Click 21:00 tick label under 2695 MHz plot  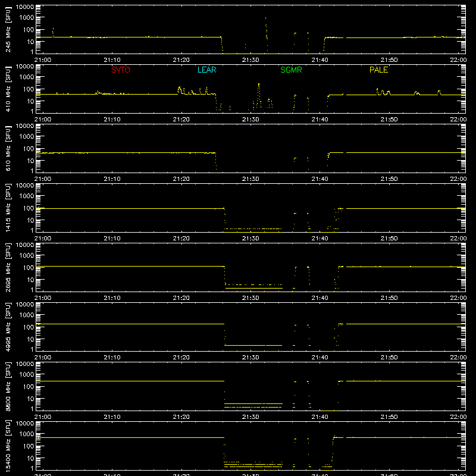click(43, 298)
